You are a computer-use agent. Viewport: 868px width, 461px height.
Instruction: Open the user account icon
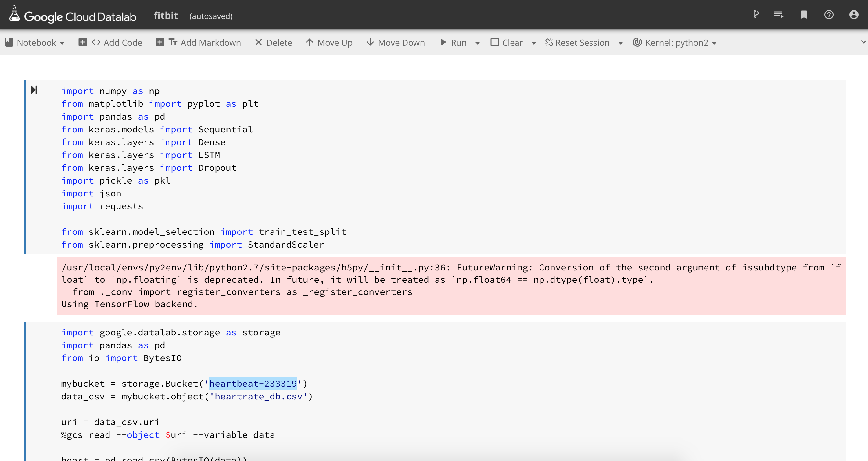pyautogui.click(x=853, y=14)
